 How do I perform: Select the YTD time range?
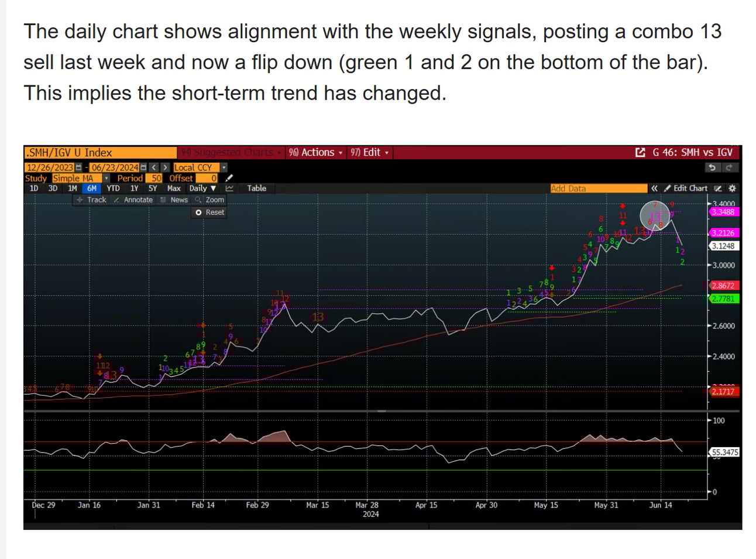pos(113,188)
